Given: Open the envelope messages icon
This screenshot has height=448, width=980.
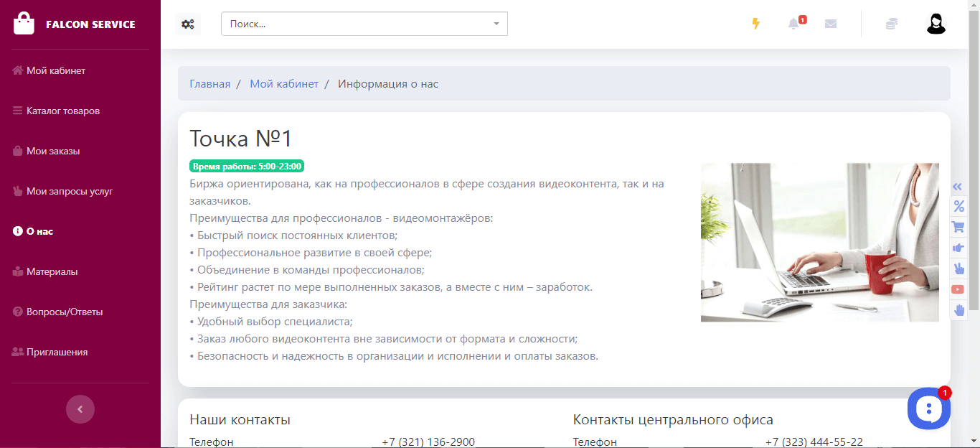Looking at the screenshot, I should (x=831, y=24).
